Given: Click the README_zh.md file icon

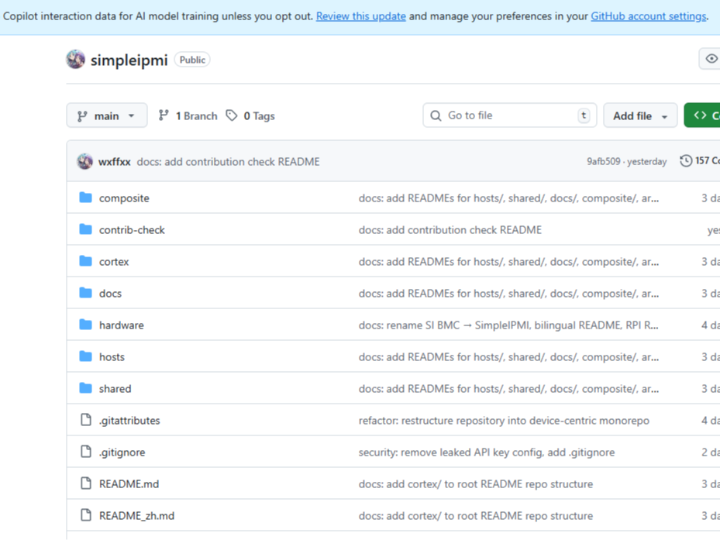Looking at the screenshot, I should (85, 516).
